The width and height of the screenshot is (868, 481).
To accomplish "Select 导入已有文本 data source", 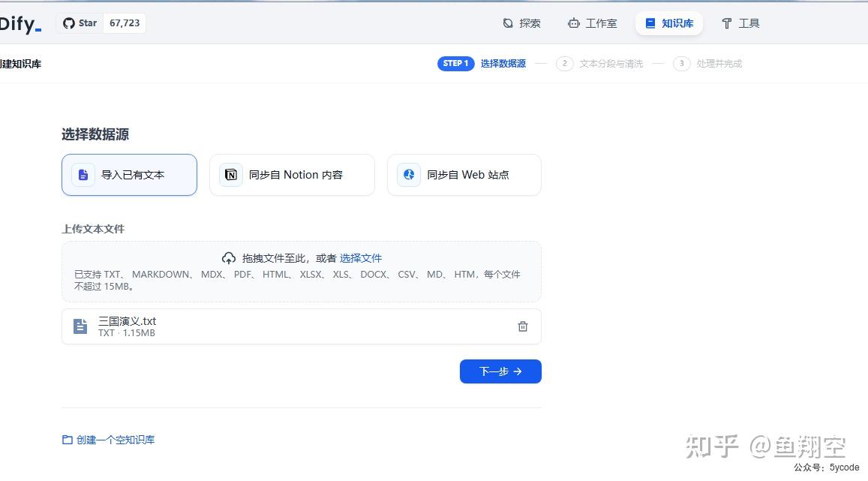I will pyautogui.click(x=130, y=175).
